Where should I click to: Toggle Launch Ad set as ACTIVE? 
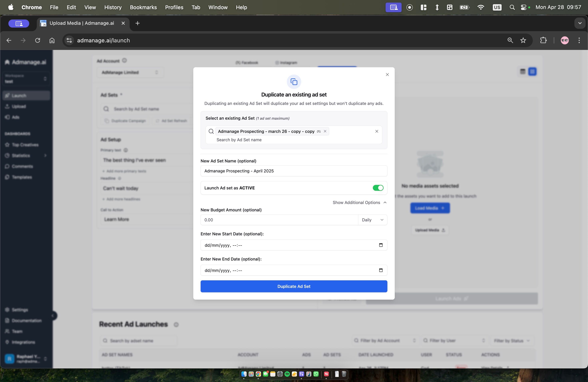[378, 188]
